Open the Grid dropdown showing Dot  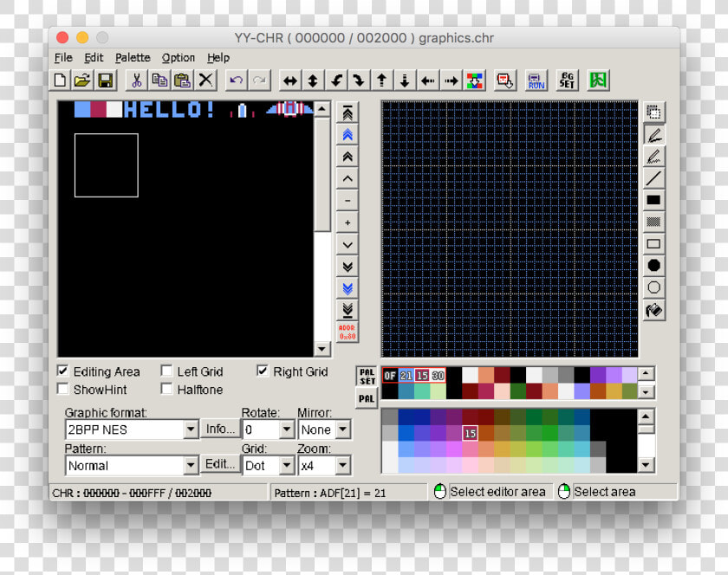288,465
